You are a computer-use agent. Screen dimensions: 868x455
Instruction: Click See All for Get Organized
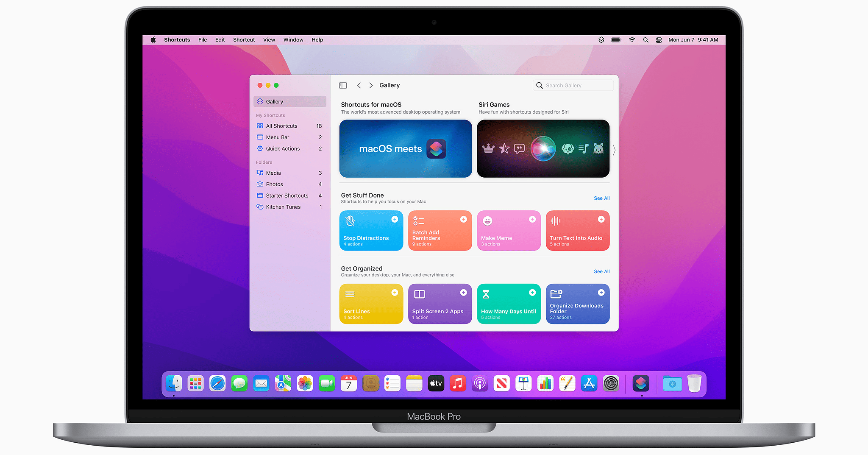coord(601,271)
